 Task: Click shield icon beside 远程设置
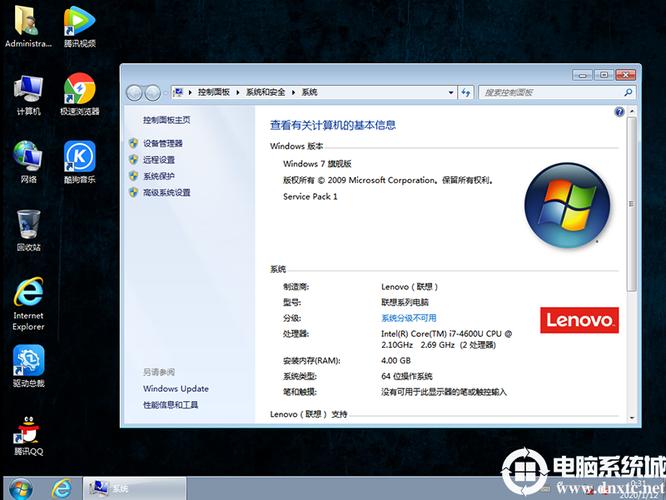tap(134, 160)
